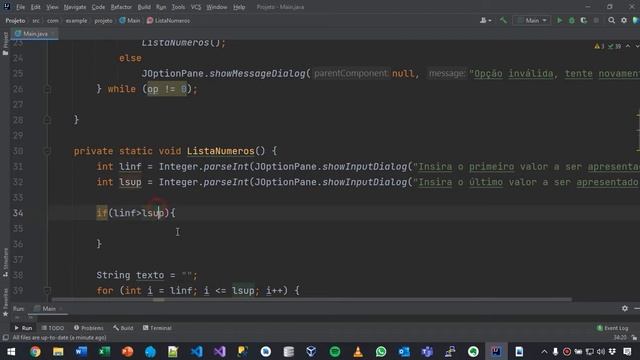Viewport: 640px width, 360px height.
Task: Toggle read-only lock icon in status bar
Action: point(634,338)
